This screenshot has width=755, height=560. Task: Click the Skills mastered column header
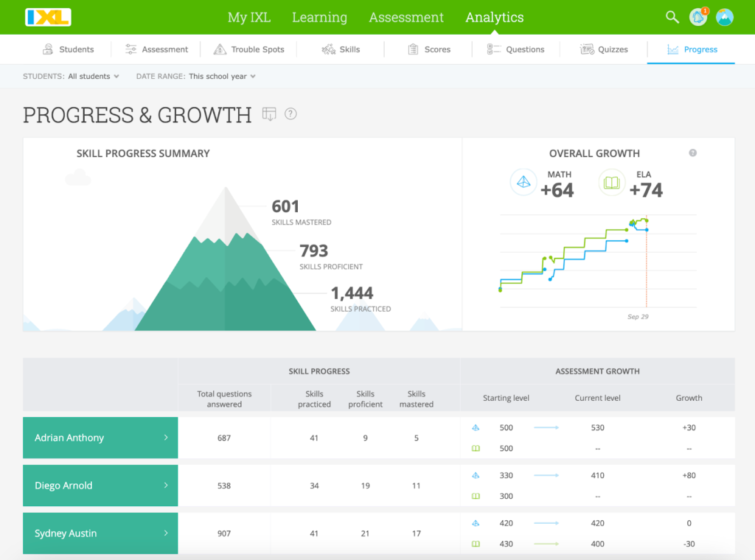pos(417,399)
